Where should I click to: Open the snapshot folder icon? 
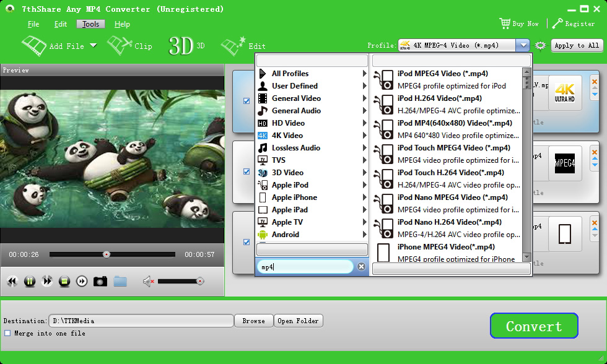click(x=120, y=282)
